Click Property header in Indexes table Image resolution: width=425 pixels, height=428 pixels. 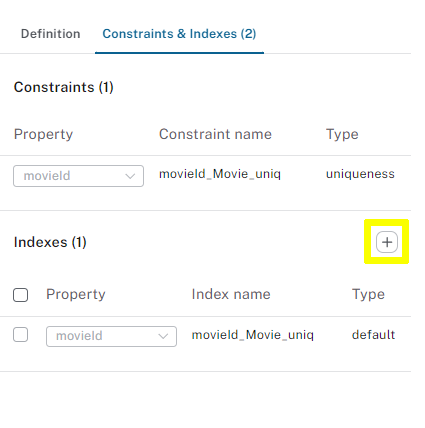point(76,294)
